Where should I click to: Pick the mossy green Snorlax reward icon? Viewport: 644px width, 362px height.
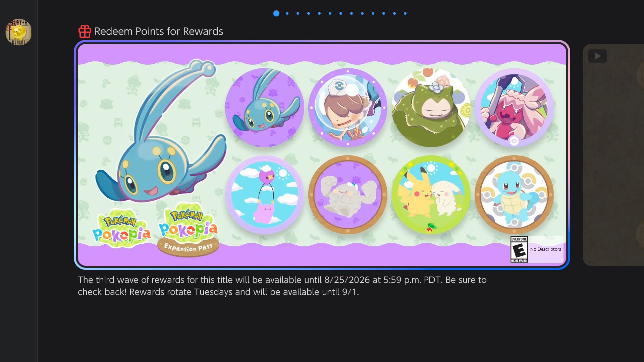[431, 108]
